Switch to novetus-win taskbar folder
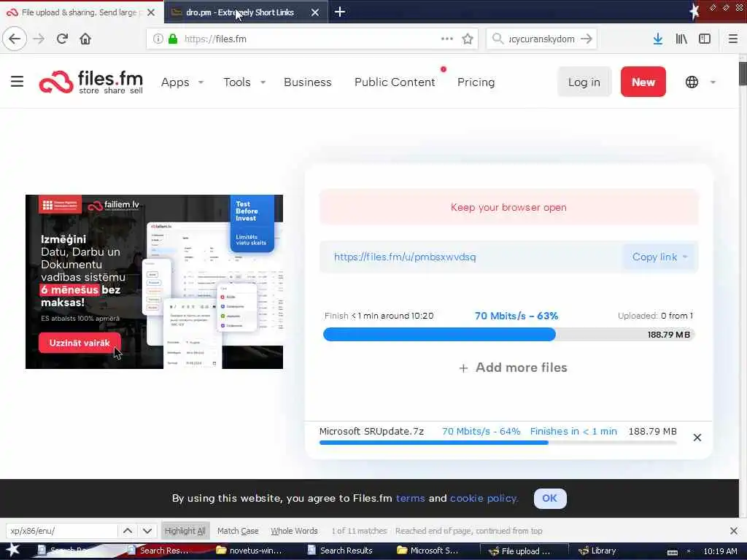747x560 pixels. [x=249, y=551]
